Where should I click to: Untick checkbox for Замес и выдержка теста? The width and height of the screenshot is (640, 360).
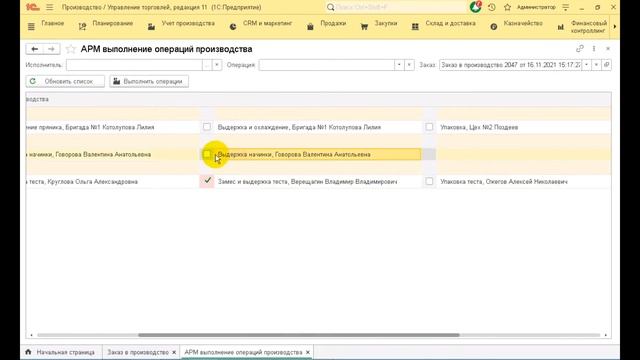[207, 181]
